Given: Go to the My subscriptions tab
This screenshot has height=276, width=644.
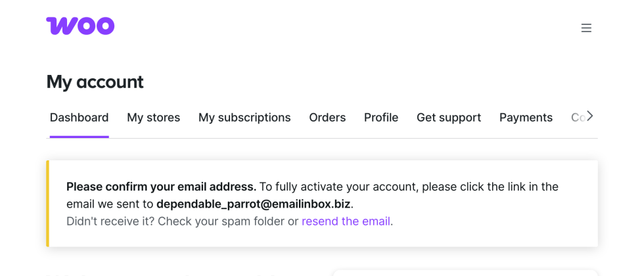Looking at the screenshot, I should (x=244, y=118).
